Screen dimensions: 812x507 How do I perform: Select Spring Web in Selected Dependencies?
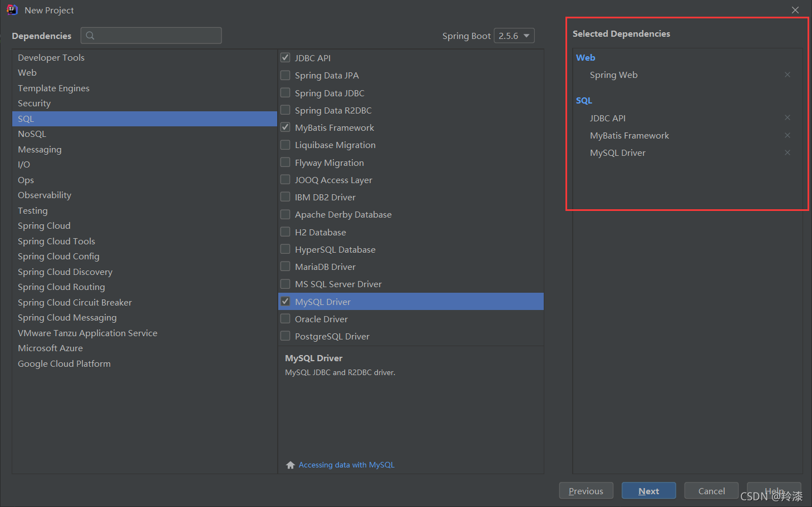[x=614, y=75]
